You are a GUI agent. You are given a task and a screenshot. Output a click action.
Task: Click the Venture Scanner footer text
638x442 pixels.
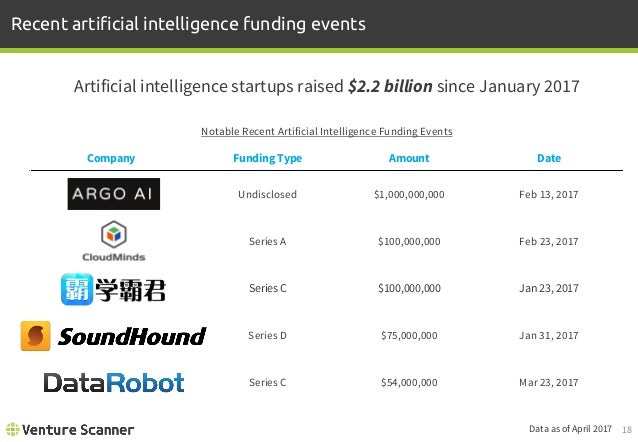pyautogui.click(x=78, y=430)
